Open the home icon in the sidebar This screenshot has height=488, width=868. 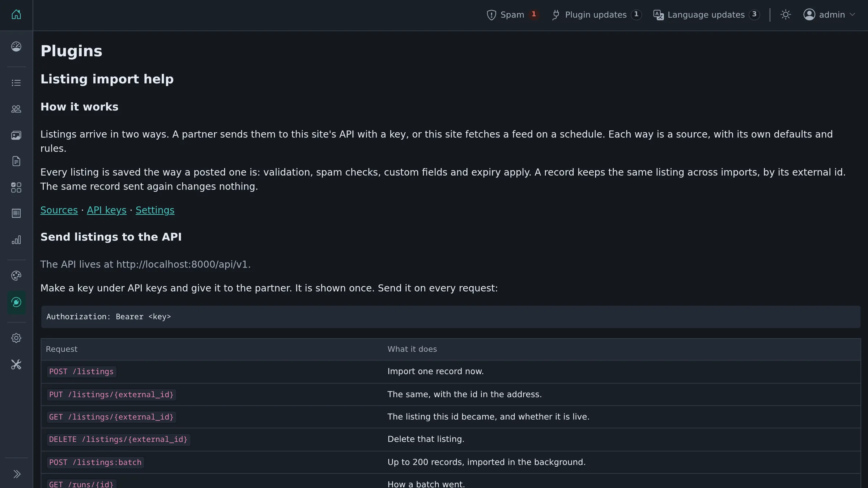16,14
